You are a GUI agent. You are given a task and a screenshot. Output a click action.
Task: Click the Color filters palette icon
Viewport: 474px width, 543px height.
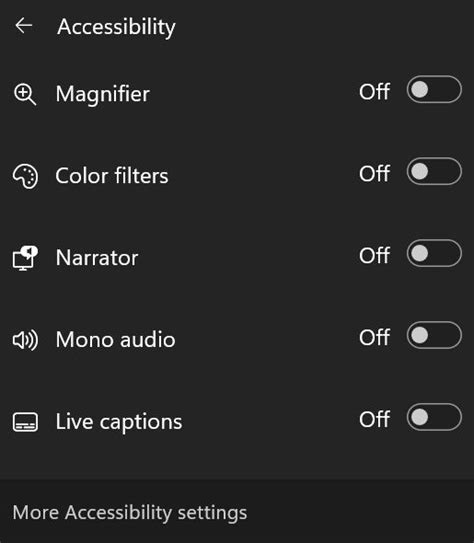click(25, 176)
